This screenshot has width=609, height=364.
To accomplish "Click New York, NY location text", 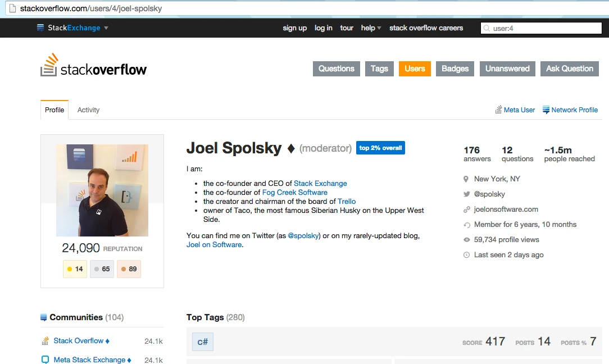I will (x=497, y=179).
